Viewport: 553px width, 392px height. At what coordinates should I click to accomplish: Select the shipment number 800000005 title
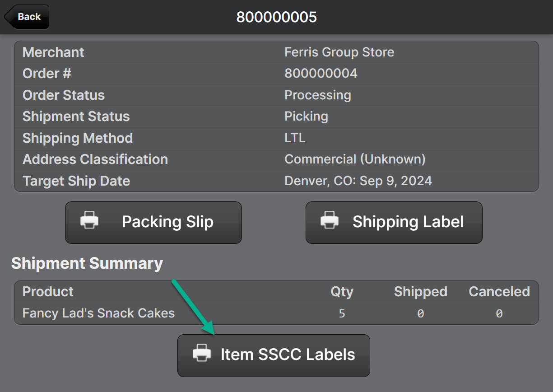(276, 17)
